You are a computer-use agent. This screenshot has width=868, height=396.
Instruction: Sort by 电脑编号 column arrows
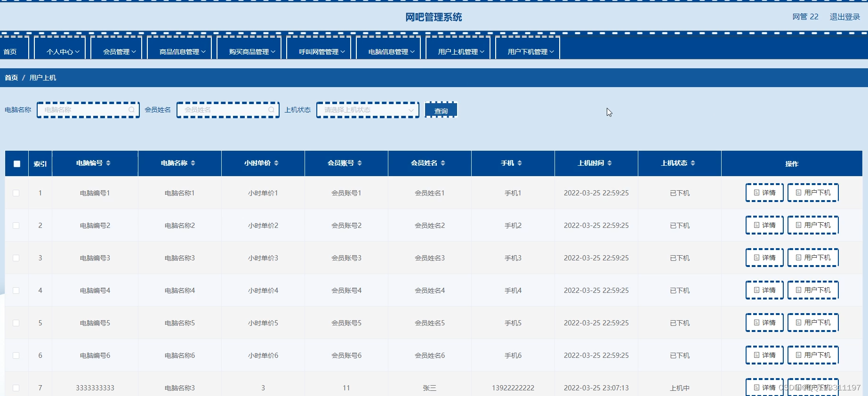pyautogui.click(x=108, y=163)
